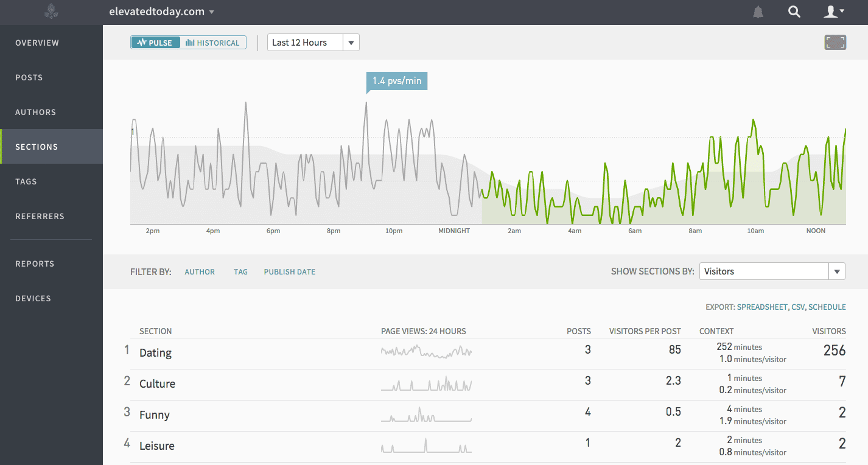The width and height of the screenshot is (868, 465).
Task: Click Leisure page views sparkline
Action: pyautogui.click(x=426, y=446)
